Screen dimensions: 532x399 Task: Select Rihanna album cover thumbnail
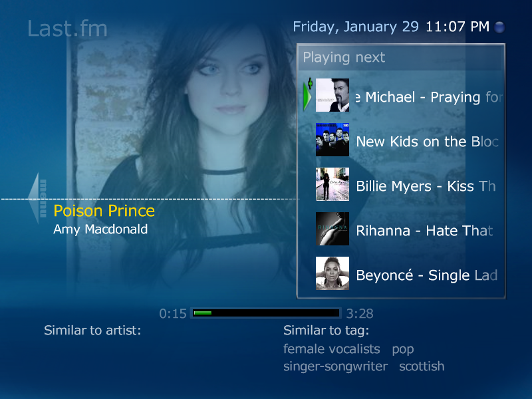pyautogui.click(x=332, y=229)
